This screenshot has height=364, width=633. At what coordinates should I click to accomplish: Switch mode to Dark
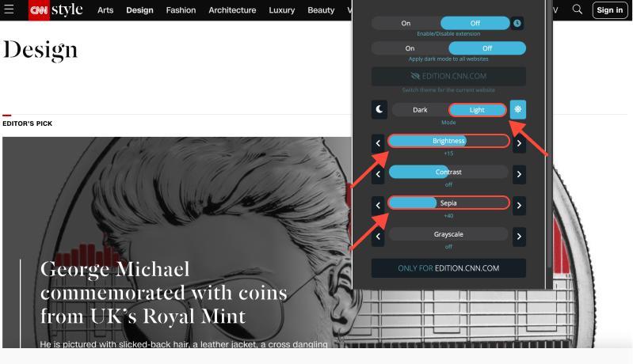coord(420,110)
